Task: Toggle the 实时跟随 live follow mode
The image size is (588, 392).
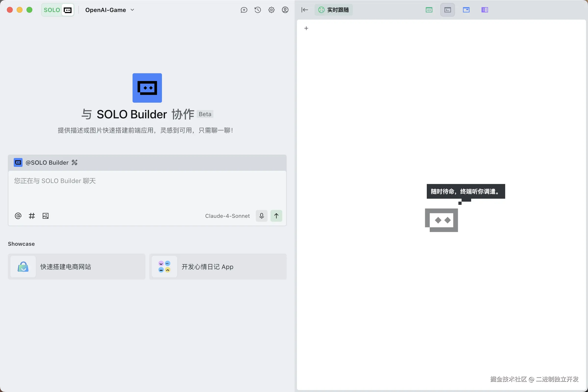Action: [x=333, y=10]
